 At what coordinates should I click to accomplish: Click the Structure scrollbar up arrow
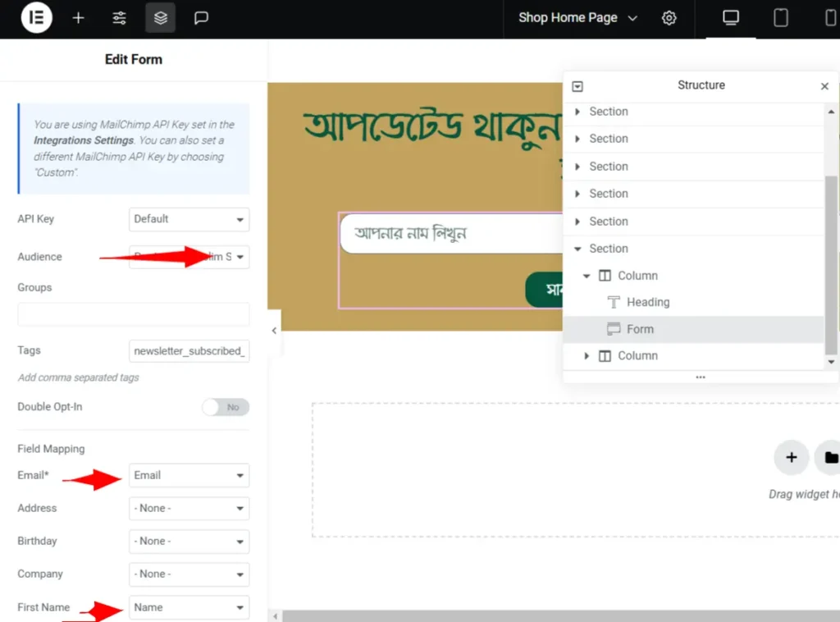[x=831, y=112]
